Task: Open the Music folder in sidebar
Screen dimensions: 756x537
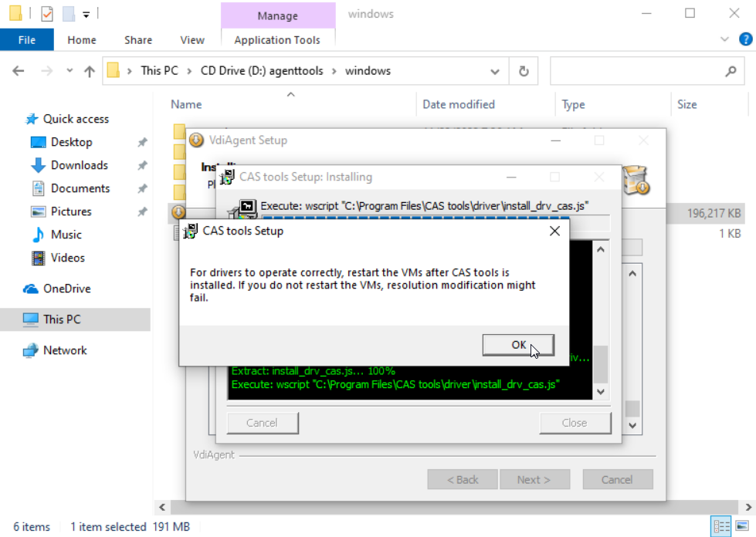Action: point(66,235)
